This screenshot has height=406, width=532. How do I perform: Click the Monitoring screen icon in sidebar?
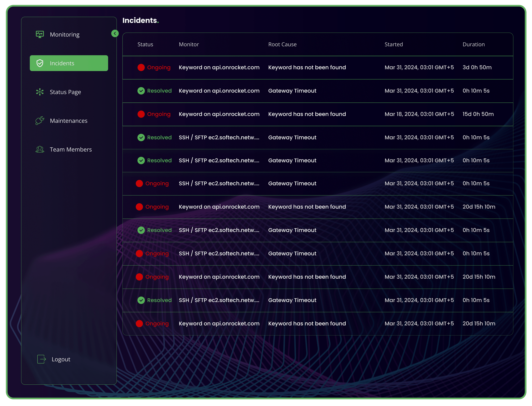tap(40, 34)
